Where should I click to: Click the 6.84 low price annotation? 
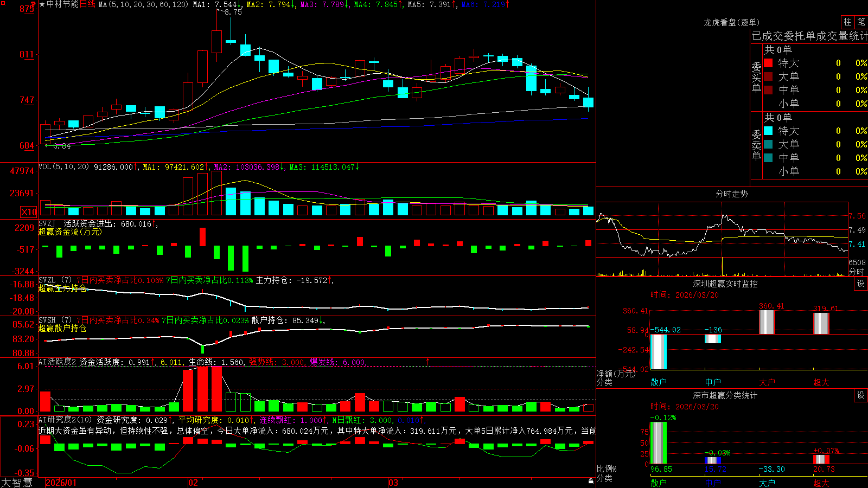click(62, 146)
